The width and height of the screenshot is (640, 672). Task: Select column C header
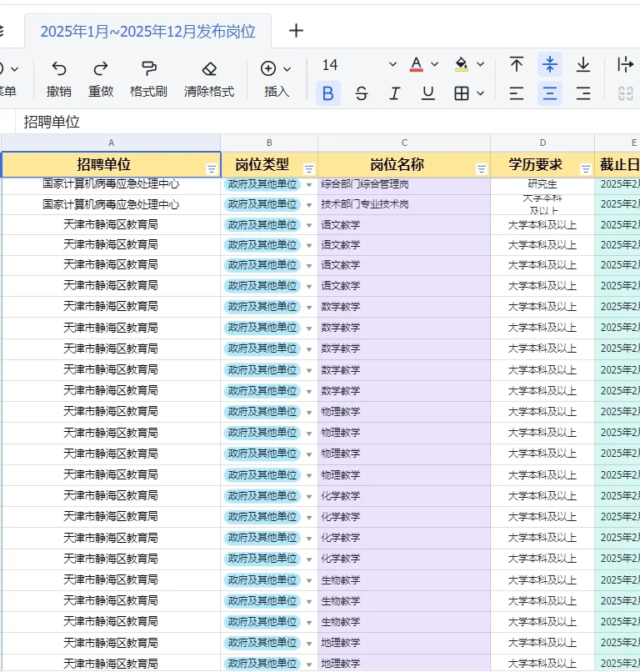[404, 143]
